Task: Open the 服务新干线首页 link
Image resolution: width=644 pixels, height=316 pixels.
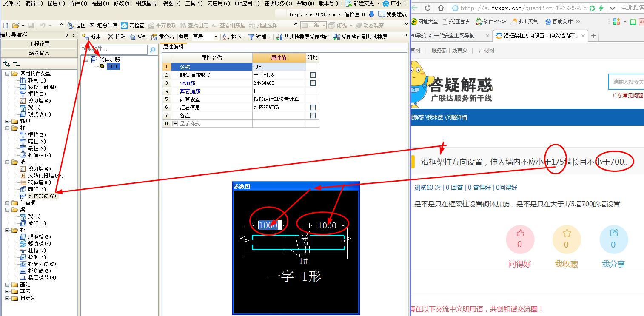Action: 449,50
